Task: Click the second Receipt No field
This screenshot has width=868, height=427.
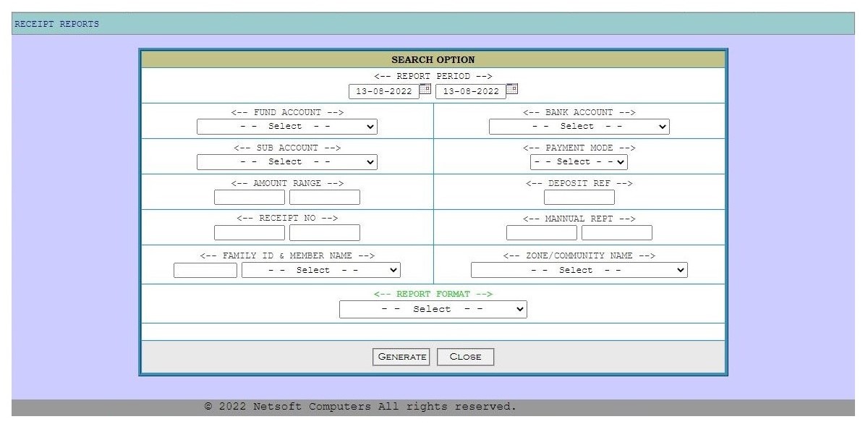Action: coord(325,233)
